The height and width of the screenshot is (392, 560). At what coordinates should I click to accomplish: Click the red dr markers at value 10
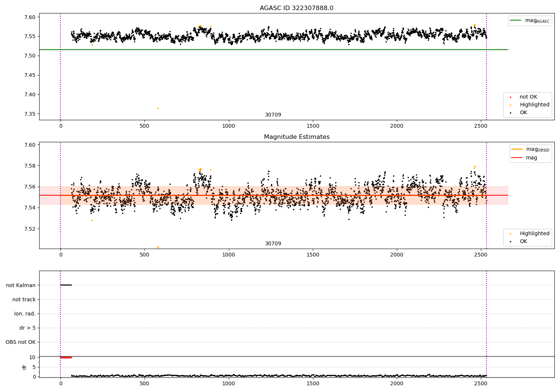point(66,357)
